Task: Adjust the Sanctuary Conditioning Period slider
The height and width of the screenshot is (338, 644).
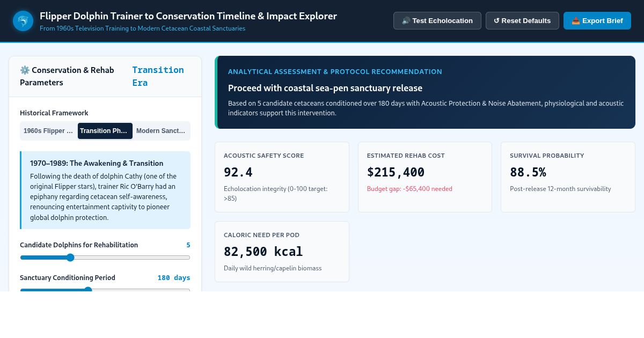Action: pos(105,290)
